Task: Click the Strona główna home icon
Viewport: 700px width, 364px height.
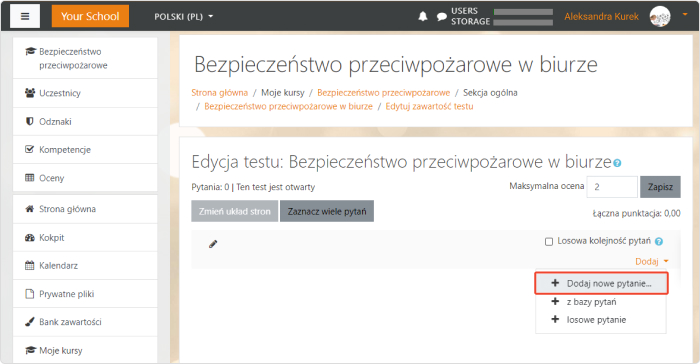Action: [x=29, y=209]
